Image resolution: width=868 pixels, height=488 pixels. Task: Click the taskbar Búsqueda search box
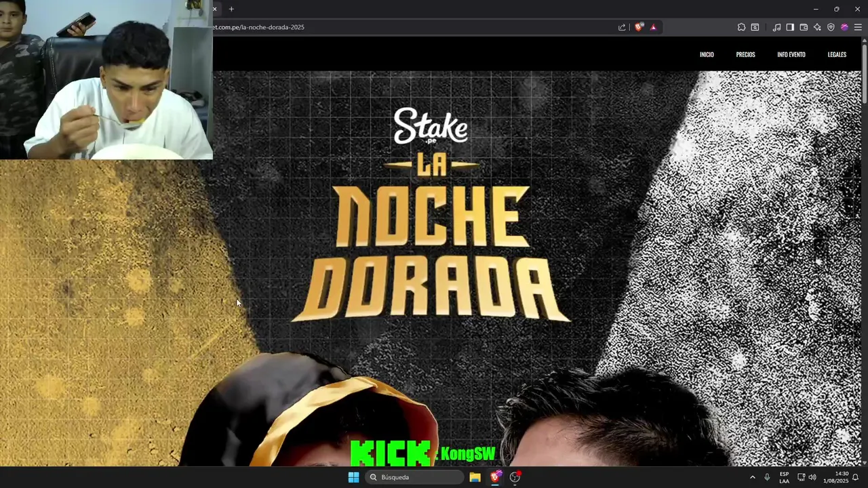[x=415, y=477]
